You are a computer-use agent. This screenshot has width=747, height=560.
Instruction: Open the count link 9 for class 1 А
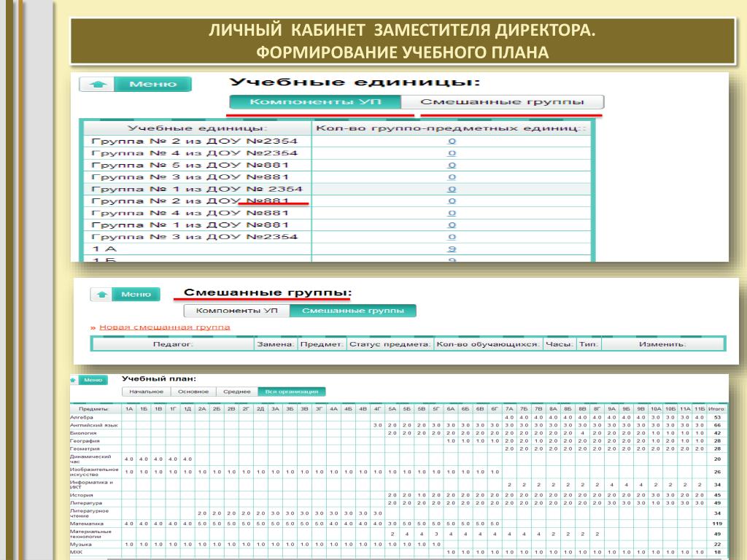(x=452, y=249)
